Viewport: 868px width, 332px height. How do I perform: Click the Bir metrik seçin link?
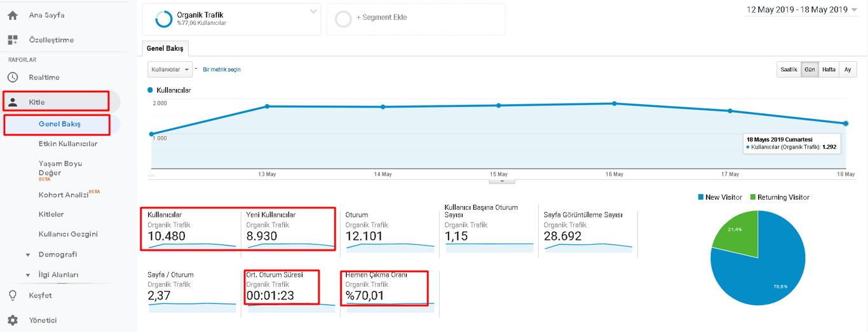click(x=222, y=69)
